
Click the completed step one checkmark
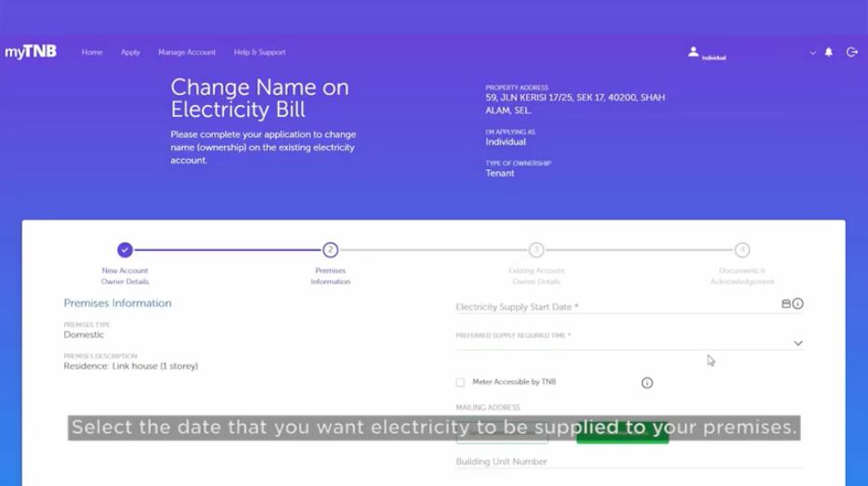[125, 250]
